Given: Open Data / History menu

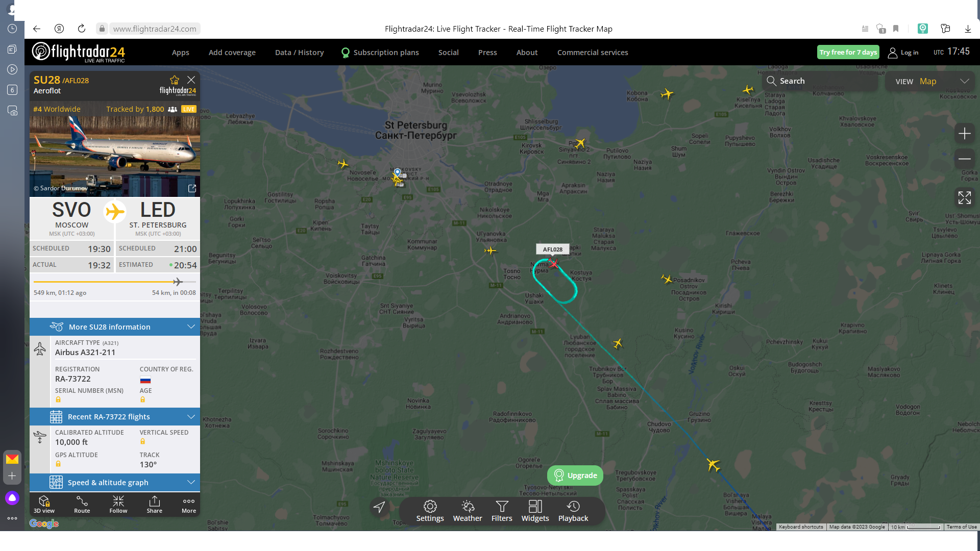Looking at the screenshot, I should tap(299, 52).
